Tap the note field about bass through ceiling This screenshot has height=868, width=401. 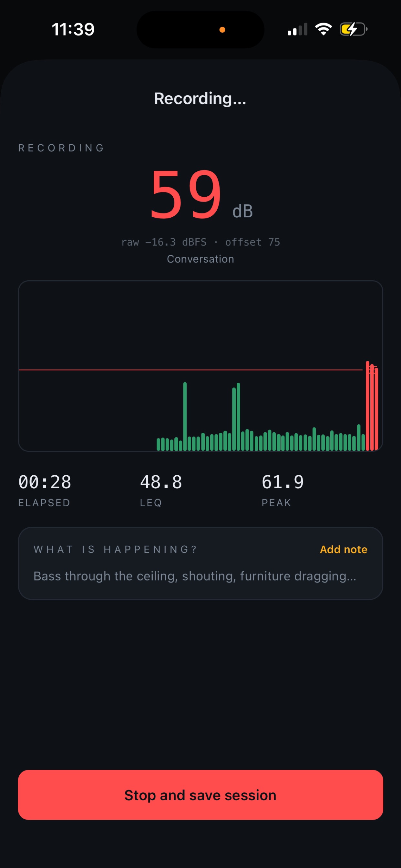(x=195, y=576)
